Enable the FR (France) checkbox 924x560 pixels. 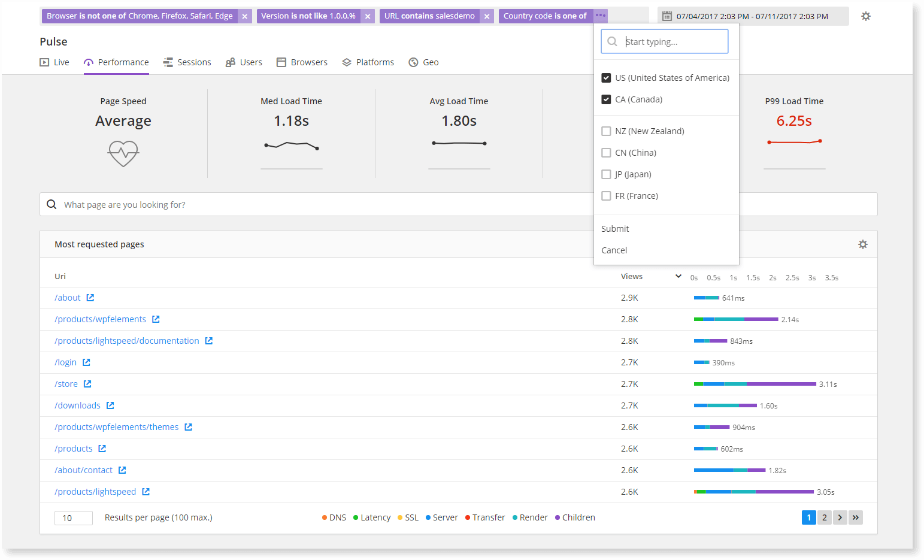606,196
